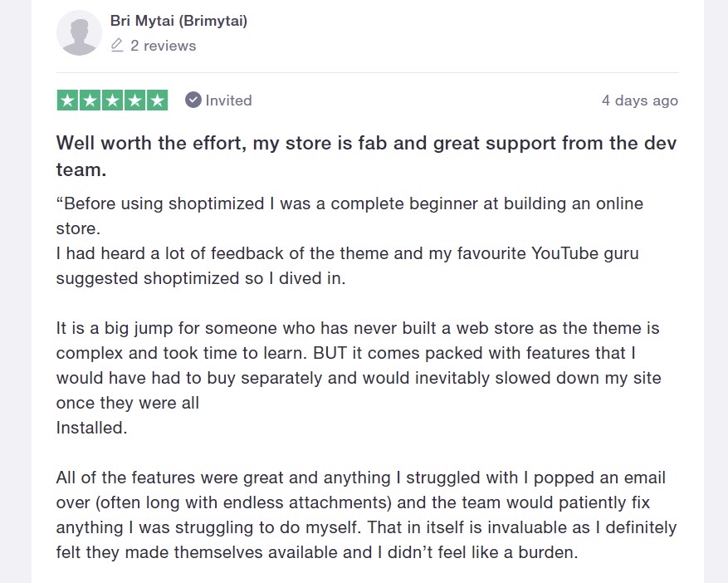Open Bri Mytai (Brimytai) profile name
Image resolution: width=728 pixels, height=583 pixels.
178,21
